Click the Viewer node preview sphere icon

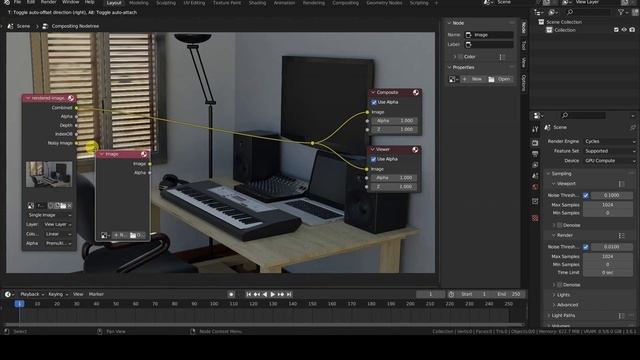click(x=415, y=149)
